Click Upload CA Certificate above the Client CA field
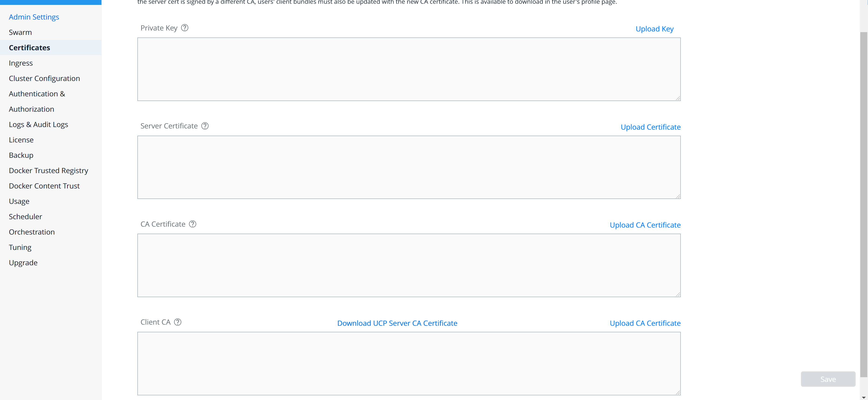This screenshot has height=400, width=868. click(x=645, y=323)
